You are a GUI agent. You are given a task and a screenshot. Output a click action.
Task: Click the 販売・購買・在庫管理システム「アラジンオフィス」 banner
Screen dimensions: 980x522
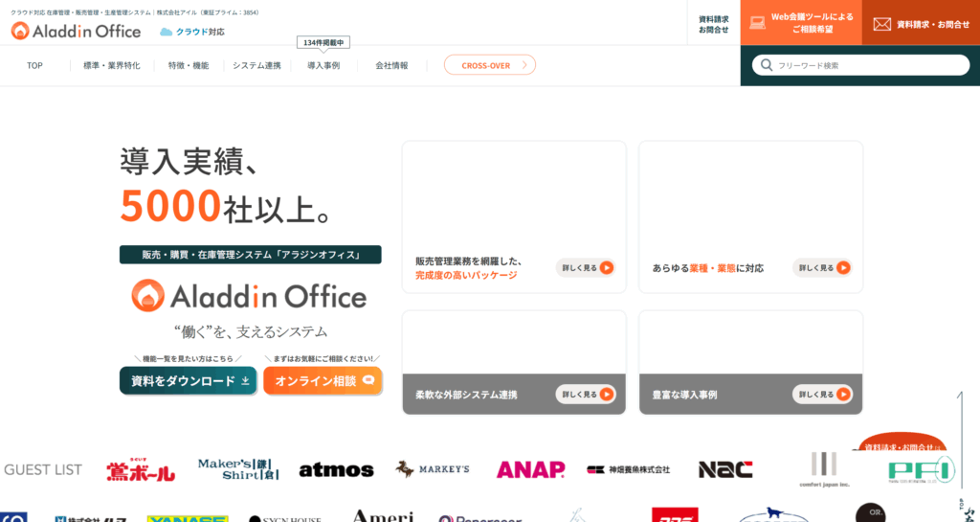[250, 255]
